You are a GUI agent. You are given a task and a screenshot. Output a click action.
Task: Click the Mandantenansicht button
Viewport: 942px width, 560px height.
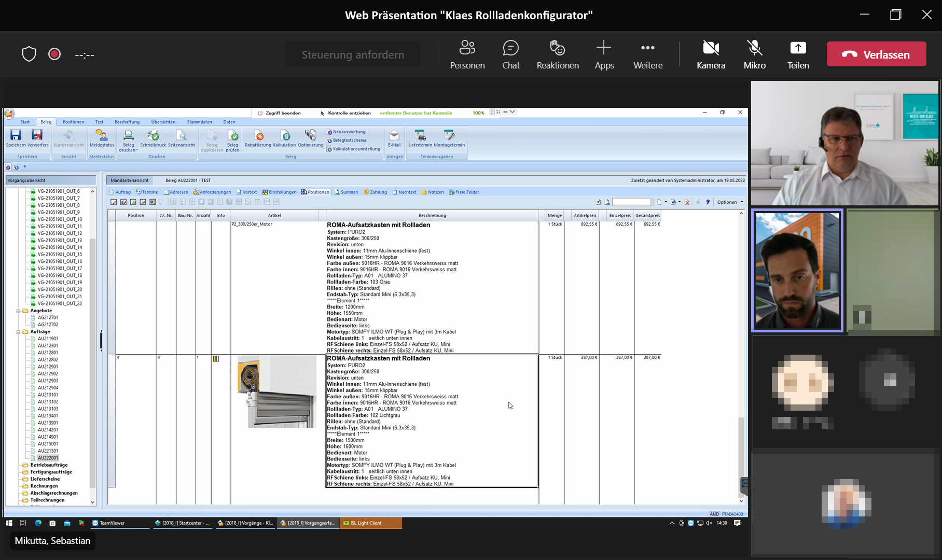coord(129,180)
